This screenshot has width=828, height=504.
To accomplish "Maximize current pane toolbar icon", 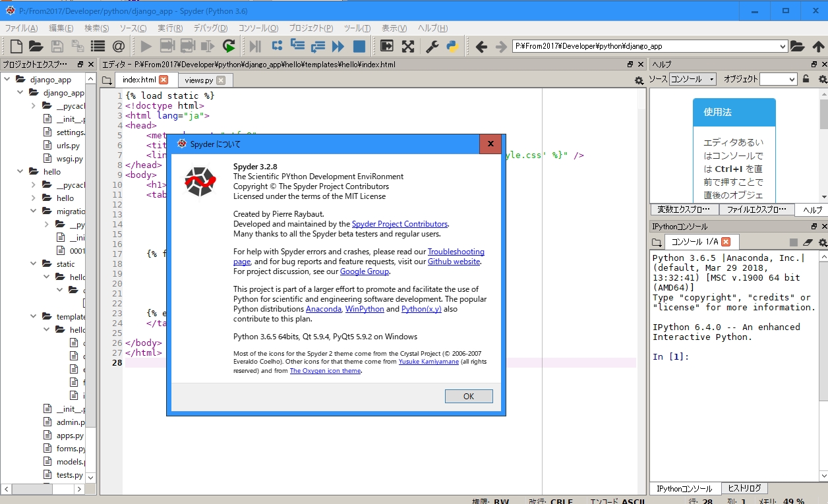I will pyautogui.click(x=387, y=46).
